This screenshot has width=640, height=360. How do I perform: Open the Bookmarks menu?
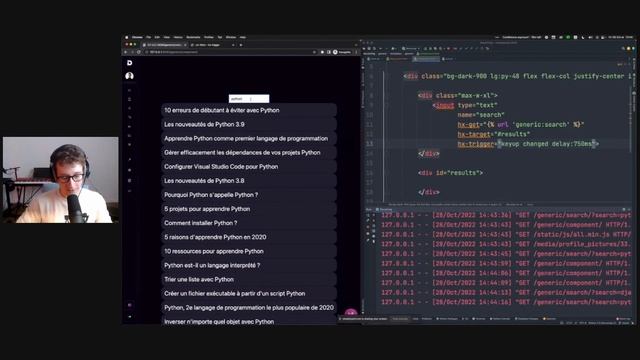[193, 37]
